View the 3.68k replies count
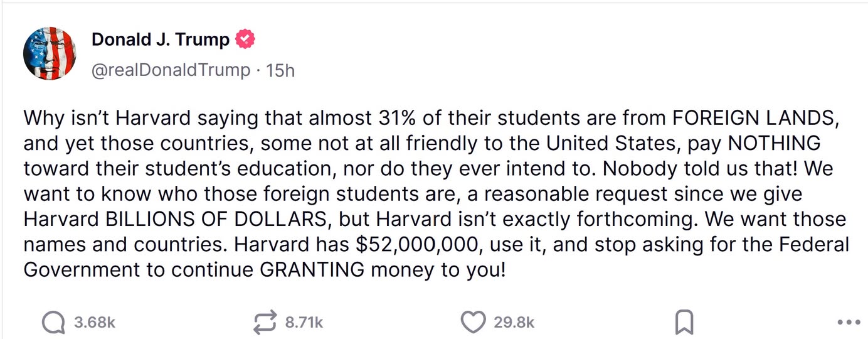 click(x=95, y=323)
